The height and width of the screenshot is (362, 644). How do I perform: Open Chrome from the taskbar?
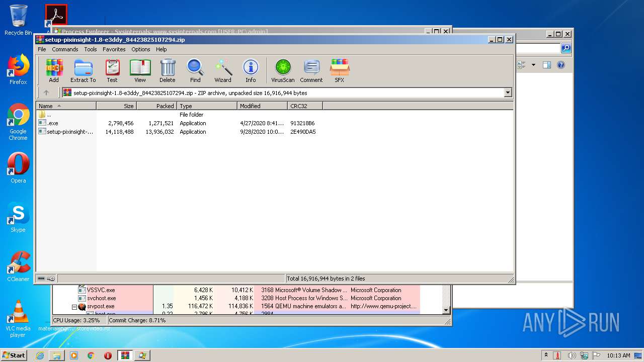[91, 355]
